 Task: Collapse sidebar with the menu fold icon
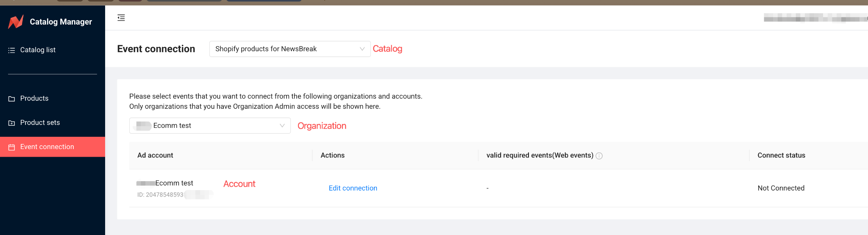tap(121, 18)
